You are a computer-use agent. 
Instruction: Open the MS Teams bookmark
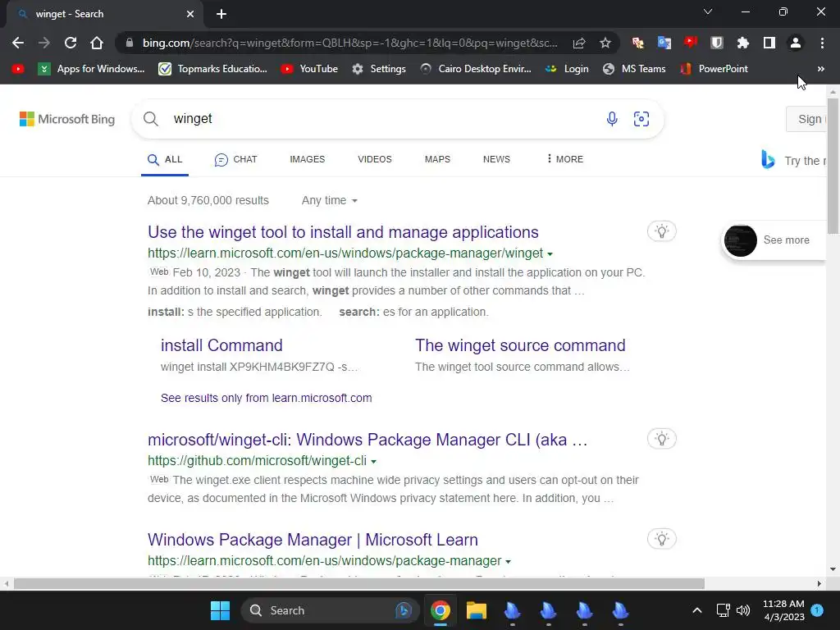634,69
